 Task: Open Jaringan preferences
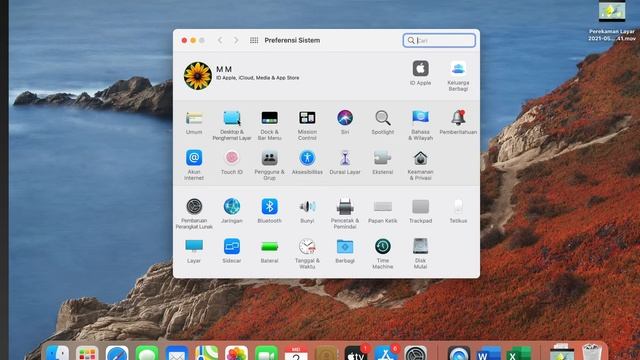(231, 211)
